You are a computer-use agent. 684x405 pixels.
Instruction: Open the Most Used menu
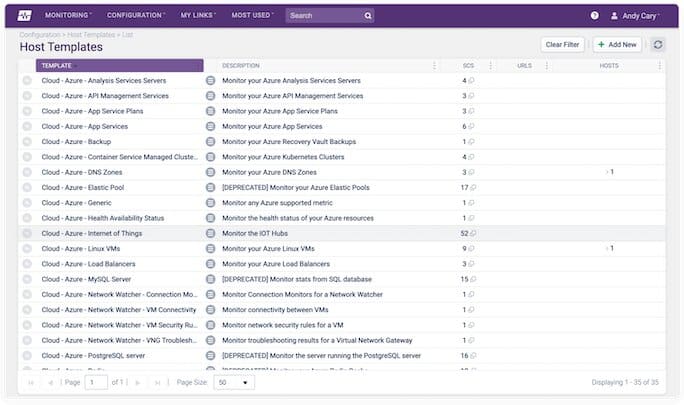click(253, 15)
